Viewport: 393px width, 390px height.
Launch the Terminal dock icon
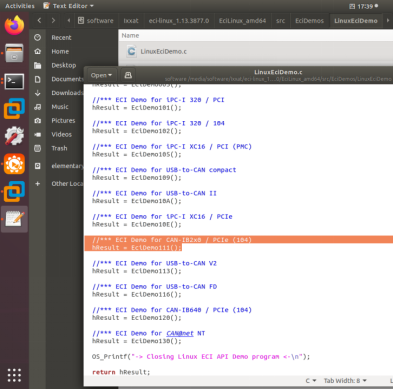14,81
